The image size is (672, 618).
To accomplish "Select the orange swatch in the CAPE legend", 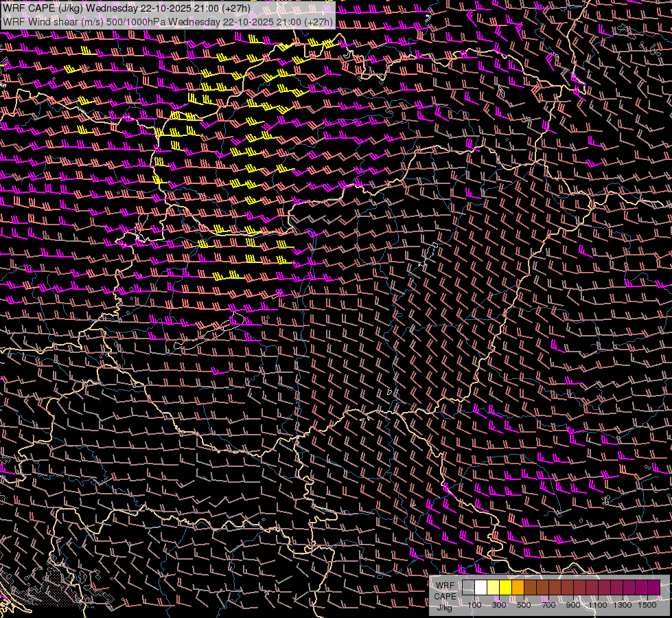I will pos(518,588).
